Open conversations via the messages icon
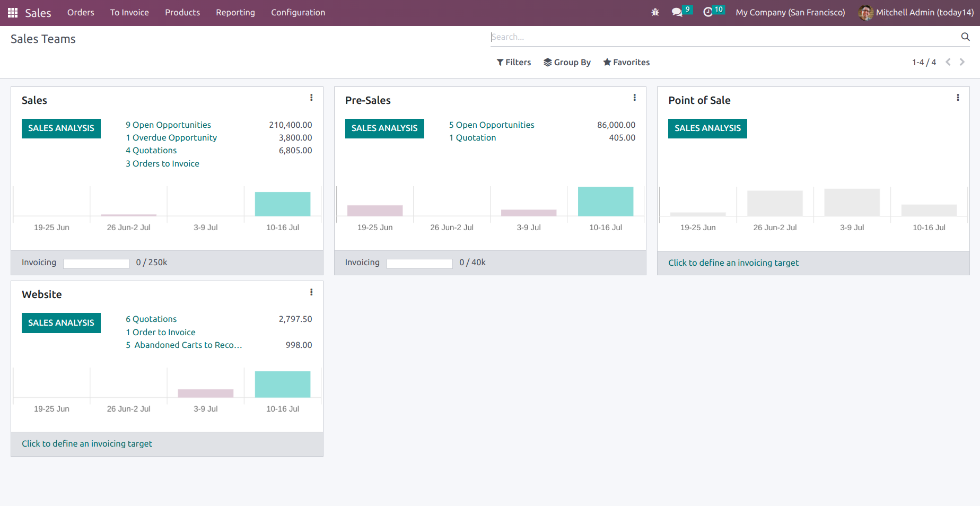The image size is (980, 506). pos(677,12)
